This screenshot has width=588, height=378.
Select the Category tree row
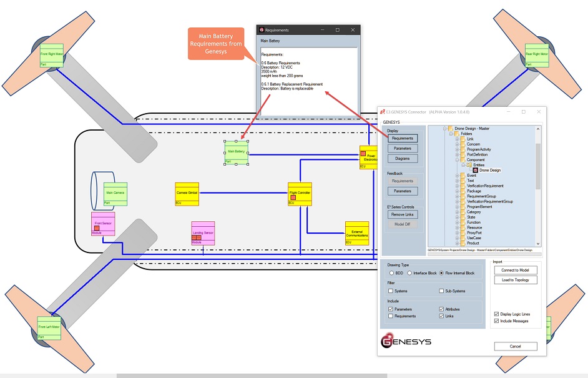474,212
